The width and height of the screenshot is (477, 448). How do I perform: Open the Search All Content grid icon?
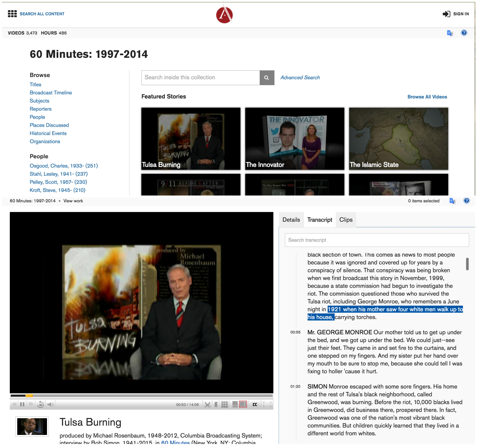click(x=12, y=14)
